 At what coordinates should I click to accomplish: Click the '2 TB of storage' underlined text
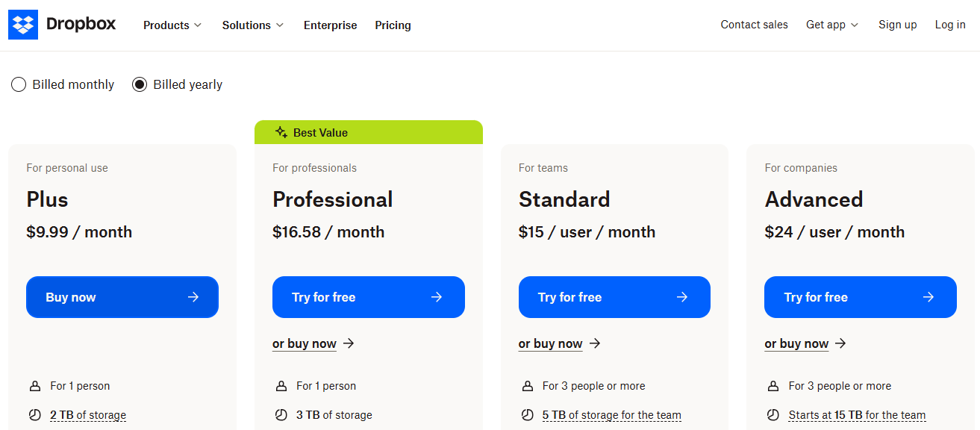[88, 415]
